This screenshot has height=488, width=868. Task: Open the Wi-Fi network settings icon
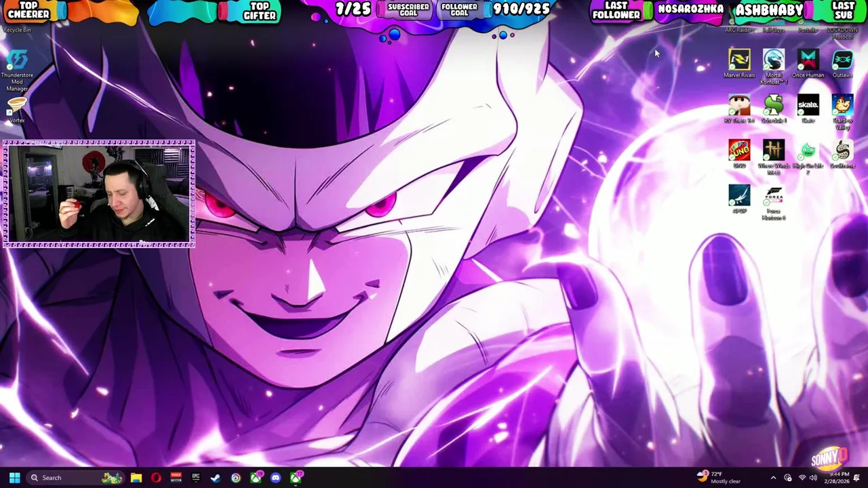[x=802, y=478]
